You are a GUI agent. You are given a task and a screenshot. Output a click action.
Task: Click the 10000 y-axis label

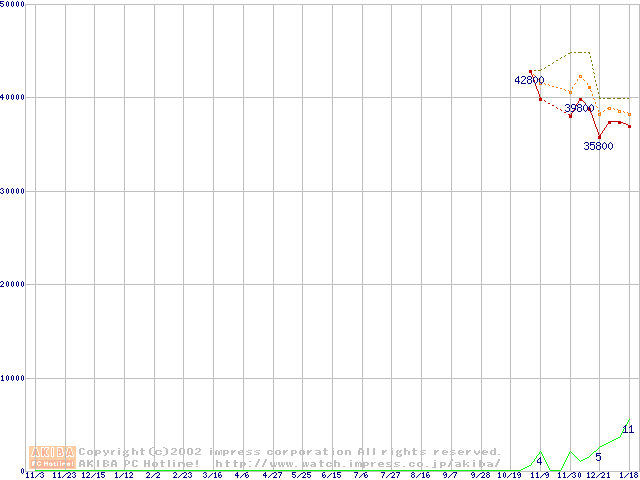tap(14, 378)
